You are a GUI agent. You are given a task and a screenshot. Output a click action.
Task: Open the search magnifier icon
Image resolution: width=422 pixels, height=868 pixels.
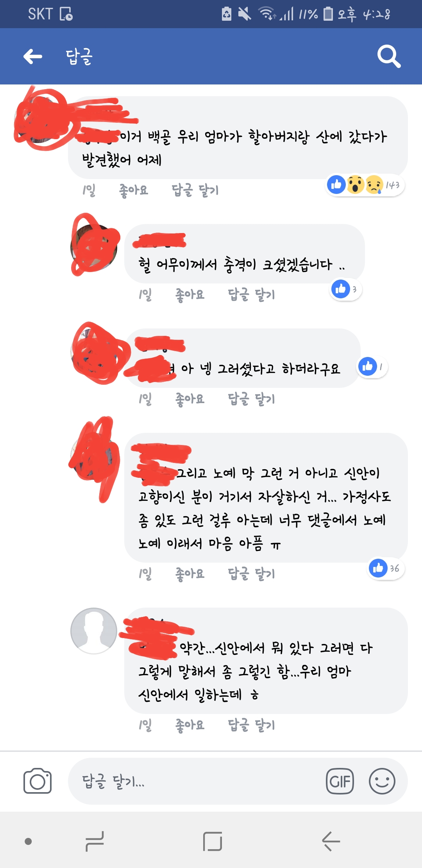[x=389, y=57]
